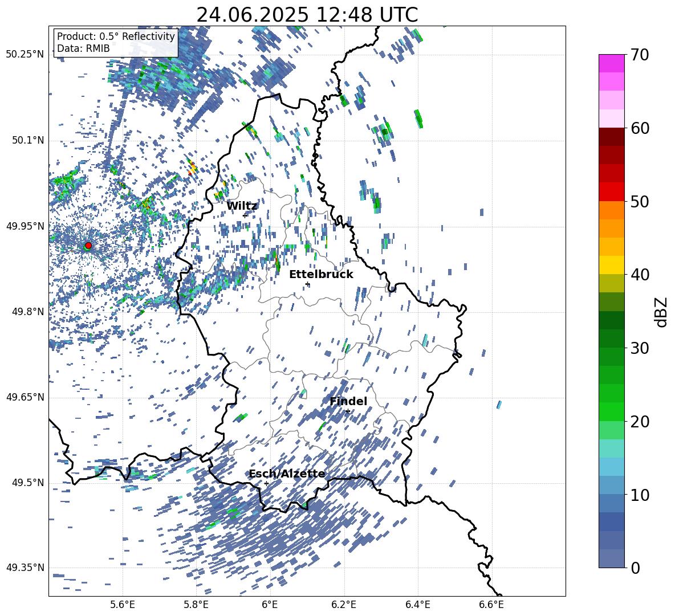675x616 pixels.
Task: Click the 5.6°E longitude label
Action: point(123,605)
